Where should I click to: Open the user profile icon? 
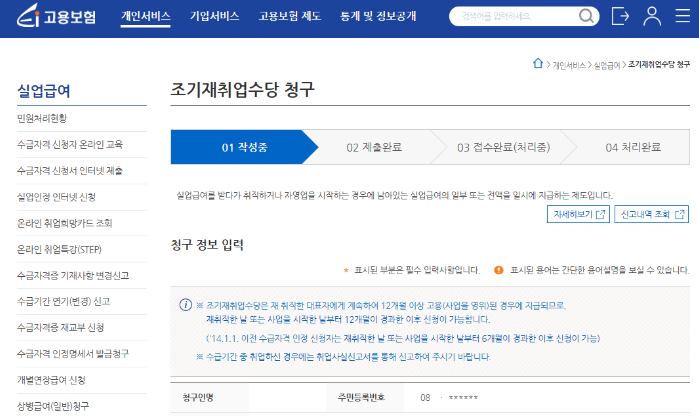pos(652,17)
